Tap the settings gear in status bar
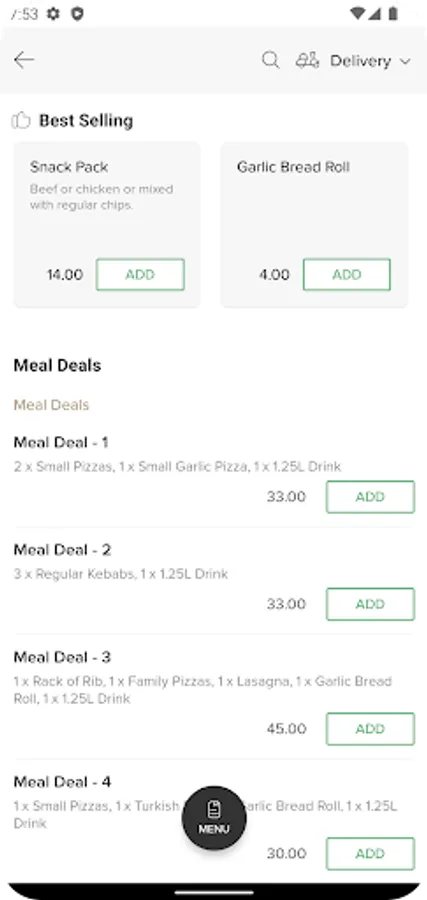The image size is (427, 900). coord(53,14)
